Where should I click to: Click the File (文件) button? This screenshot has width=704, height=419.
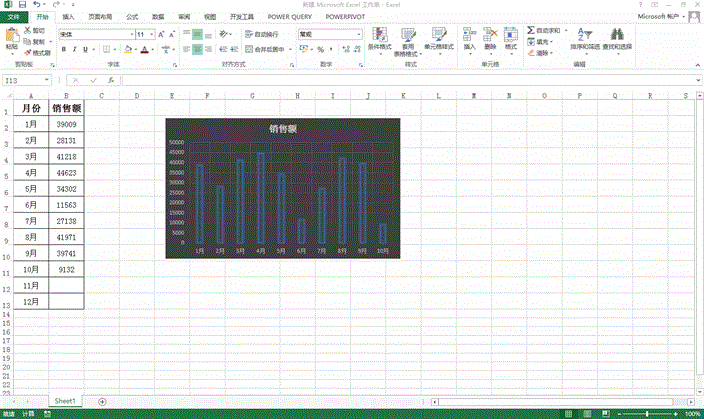[13, 17]
